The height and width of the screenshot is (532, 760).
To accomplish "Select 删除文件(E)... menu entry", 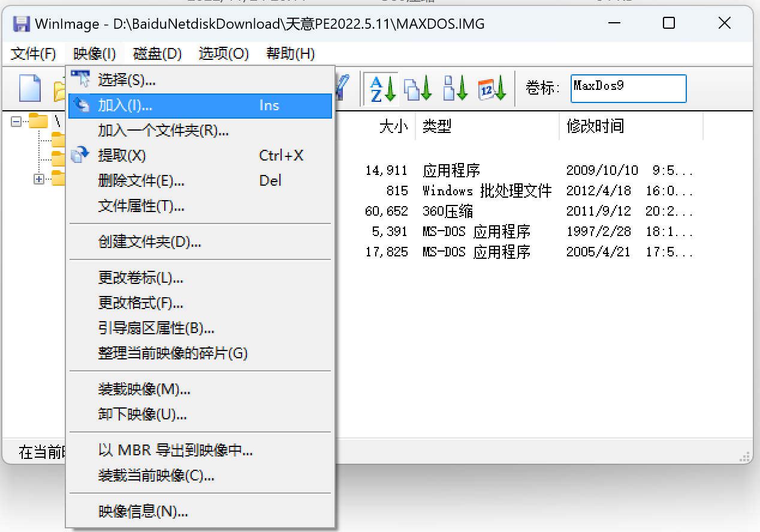I will click(x=200, y=180).
